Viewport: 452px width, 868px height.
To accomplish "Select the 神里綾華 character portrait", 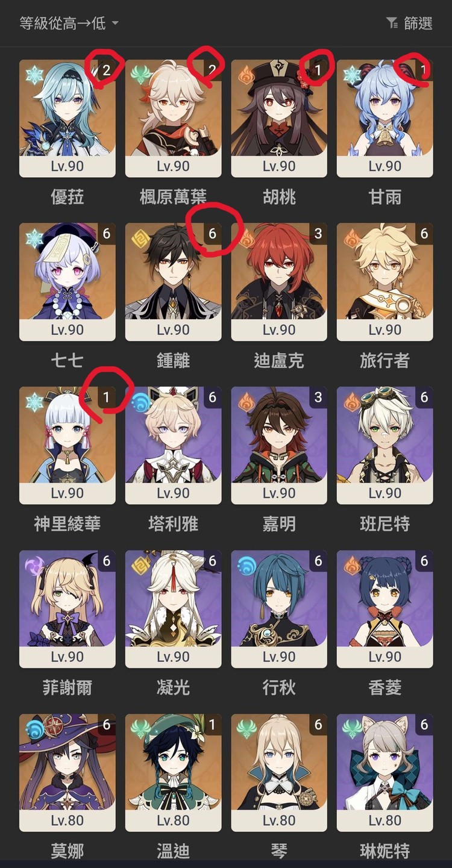I will (x=67, y=436).
